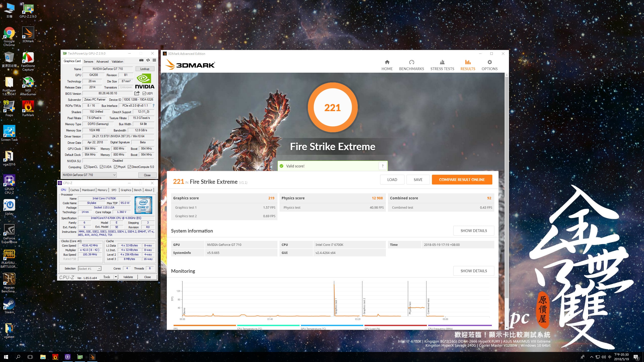The height and width of the screenshot is (362, 644).
Task: Expand the CPU-Z Socket #1 selection dropdown
Action: click(x=90, y=268)
